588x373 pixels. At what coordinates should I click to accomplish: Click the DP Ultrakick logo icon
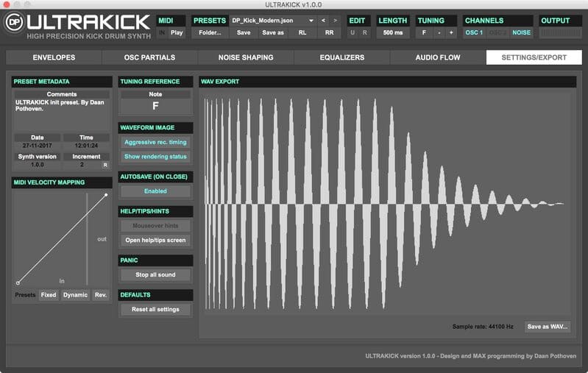point(14,23)
